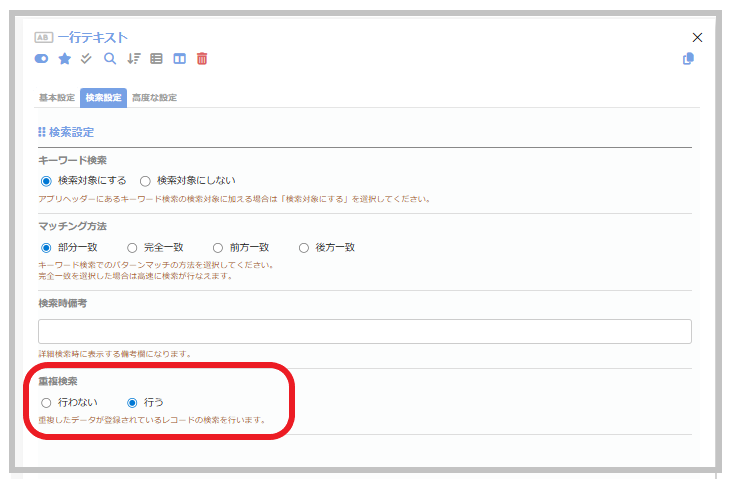Screen dimensions: 740x495
Task: Close the 一行テキスト settings dialog
Action: [697, 37]
